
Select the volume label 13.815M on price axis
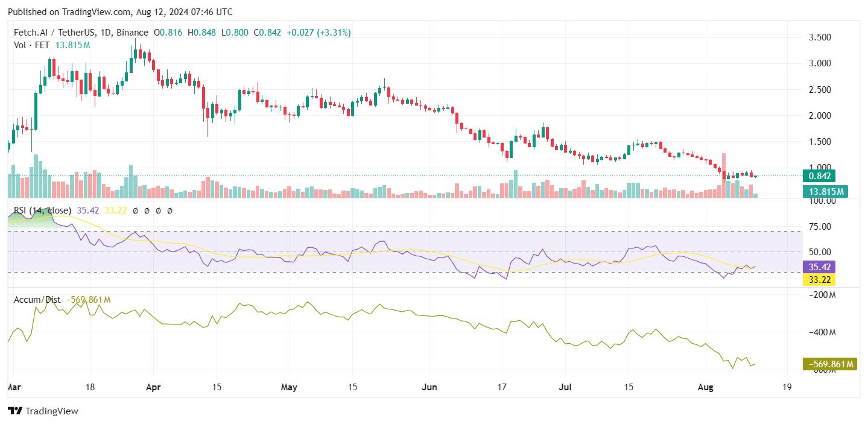point(826,192)
